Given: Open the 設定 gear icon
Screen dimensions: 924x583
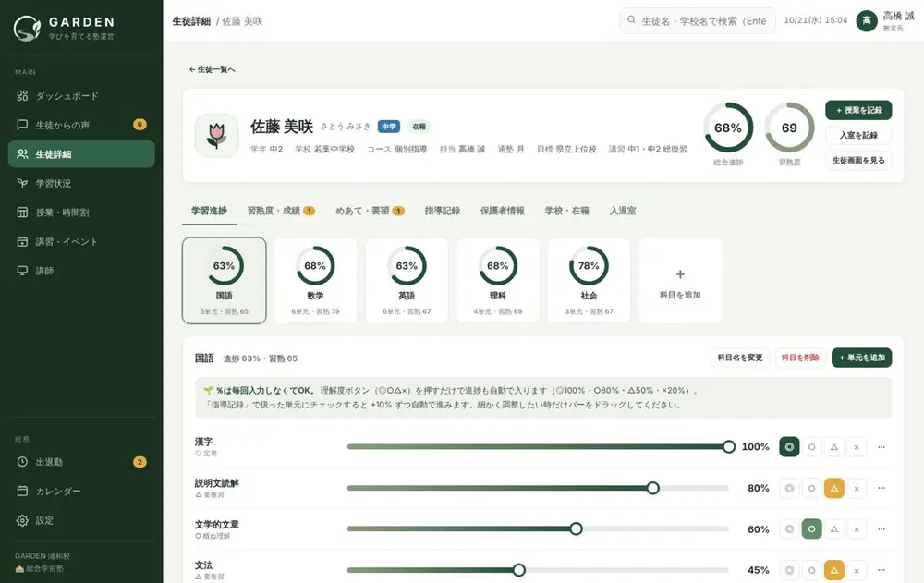Looking at the screenshot, I should click(22, 520).
